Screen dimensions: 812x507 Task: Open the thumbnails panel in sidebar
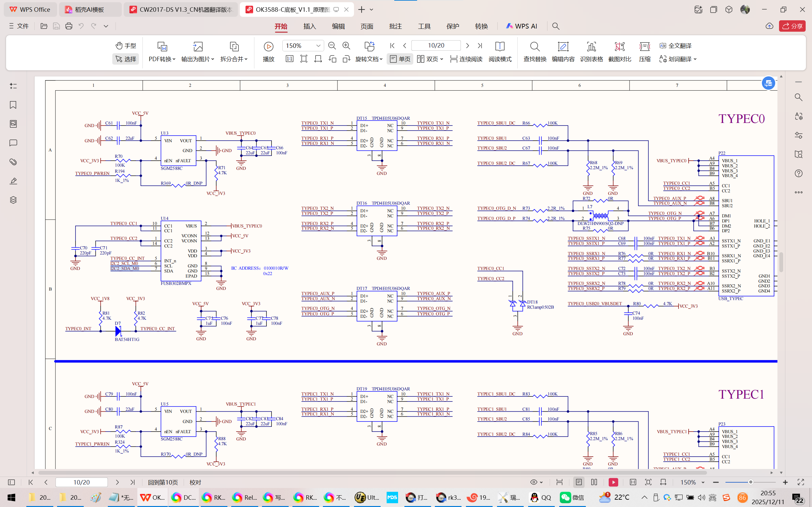tap(13, 124)
